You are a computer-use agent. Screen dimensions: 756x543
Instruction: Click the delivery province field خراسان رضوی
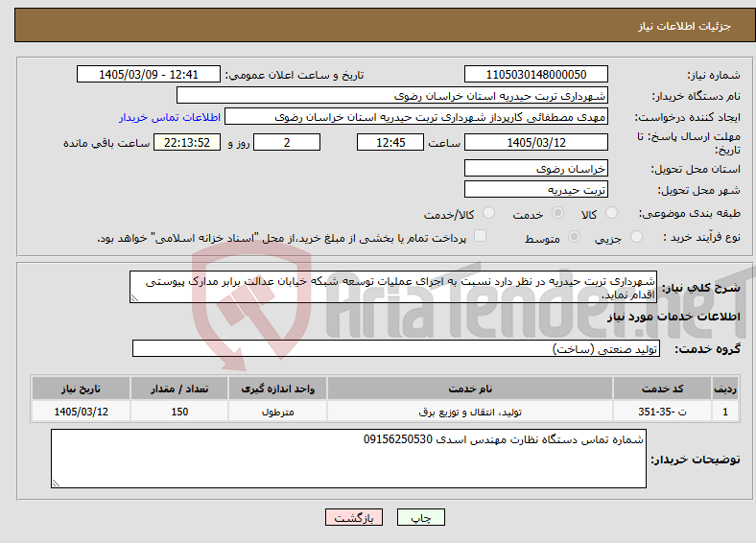pyautogui.click(x=536, y=168)
